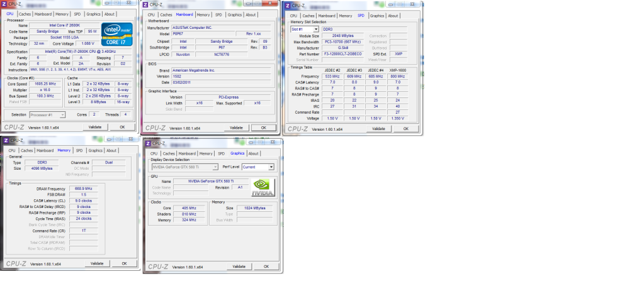Choose Caches tab in Graphics window
The height and width of the screenshot is (291, 644).
pyautogui.click(x=169, y=154)
